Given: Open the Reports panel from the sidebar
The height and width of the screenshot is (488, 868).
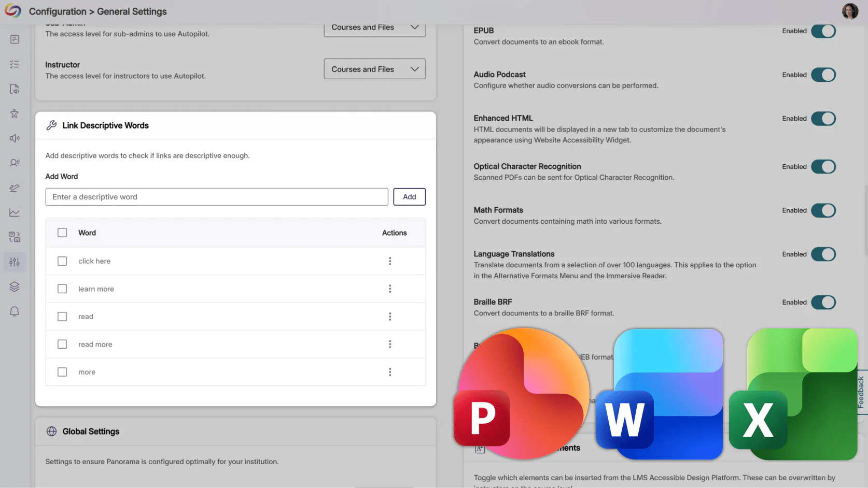Looking at the screenshot, I should 15,39.
